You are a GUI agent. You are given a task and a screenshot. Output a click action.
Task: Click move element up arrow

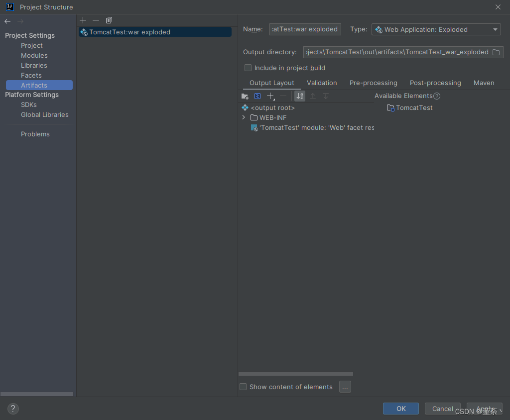[x=313, y=96]
